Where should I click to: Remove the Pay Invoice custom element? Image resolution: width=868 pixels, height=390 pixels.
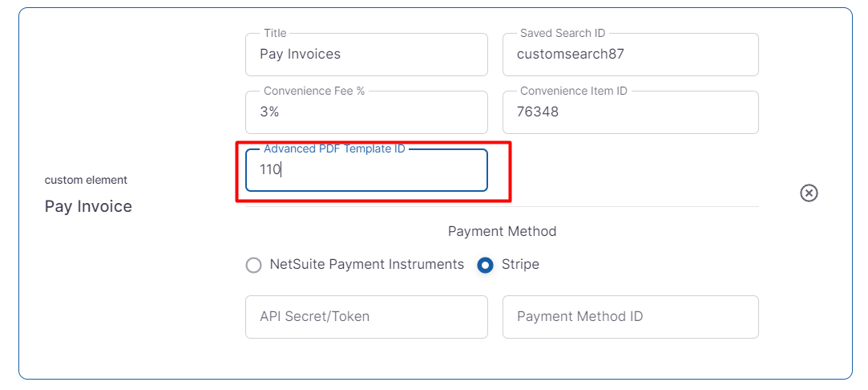click(809, 193)
